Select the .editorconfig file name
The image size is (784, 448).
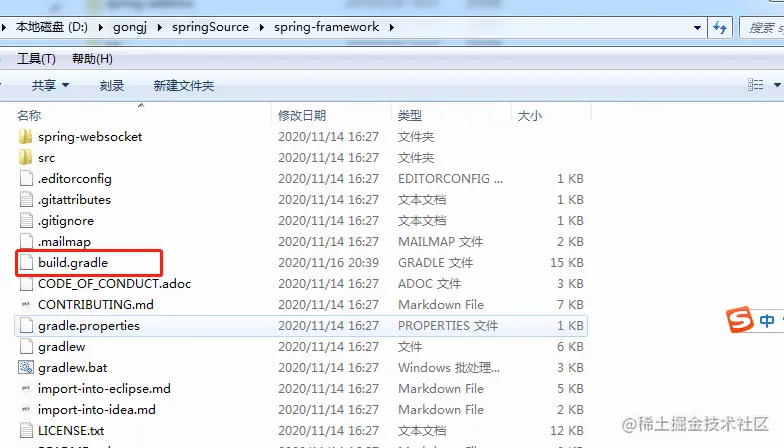coord(74,178)
